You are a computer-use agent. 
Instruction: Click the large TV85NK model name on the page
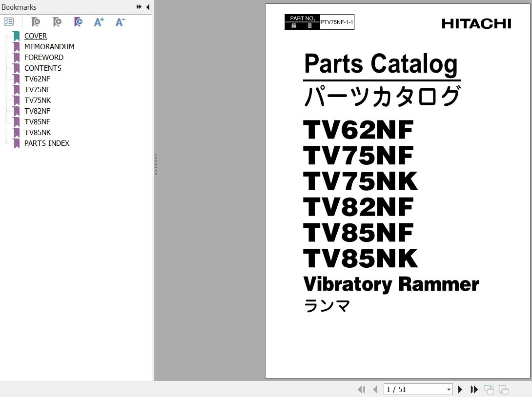tap(360, 258)
